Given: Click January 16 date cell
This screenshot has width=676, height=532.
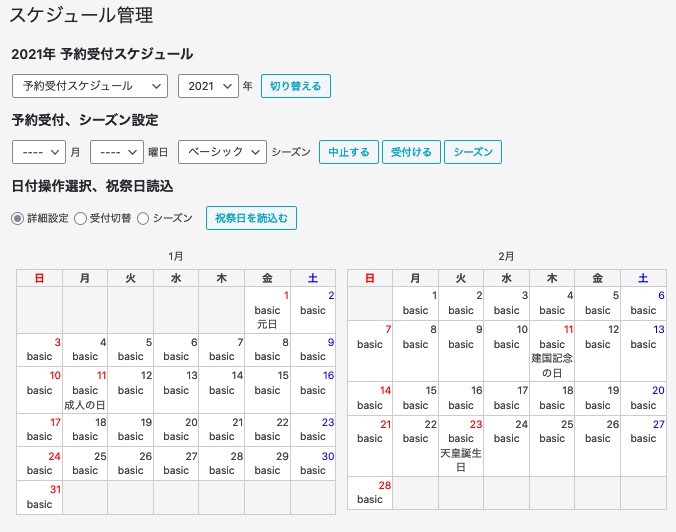Looking at the screenshot, I should coord(313,390).
